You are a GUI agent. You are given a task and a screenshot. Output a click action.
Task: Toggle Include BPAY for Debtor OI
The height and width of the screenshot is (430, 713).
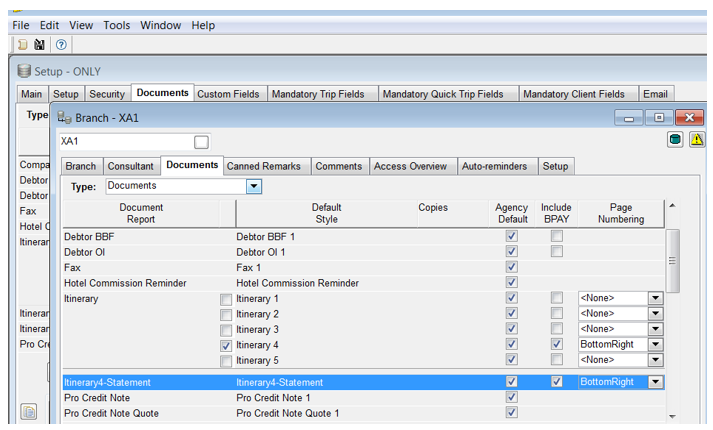(x=557, y=251)
